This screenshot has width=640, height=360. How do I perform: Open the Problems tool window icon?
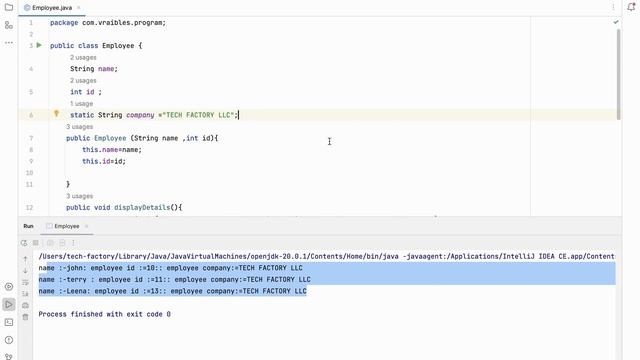click(9, 340)
